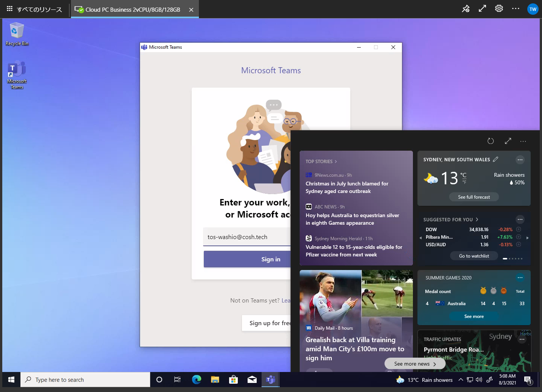This screenshot has width=542, height=392.
Task: Launch Microsoft Edge from taskbar
Action: (x=196, y=380)
